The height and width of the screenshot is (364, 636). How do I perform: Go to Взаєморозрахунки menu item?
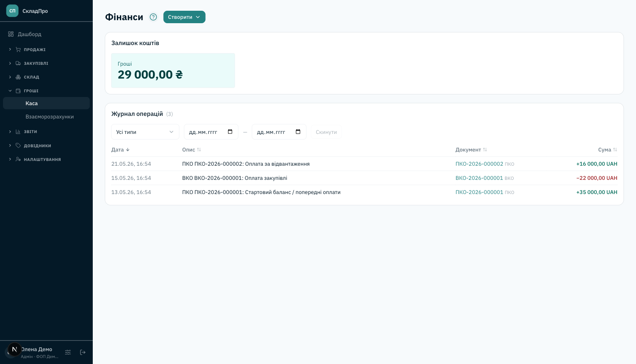[x=49, y=117]
